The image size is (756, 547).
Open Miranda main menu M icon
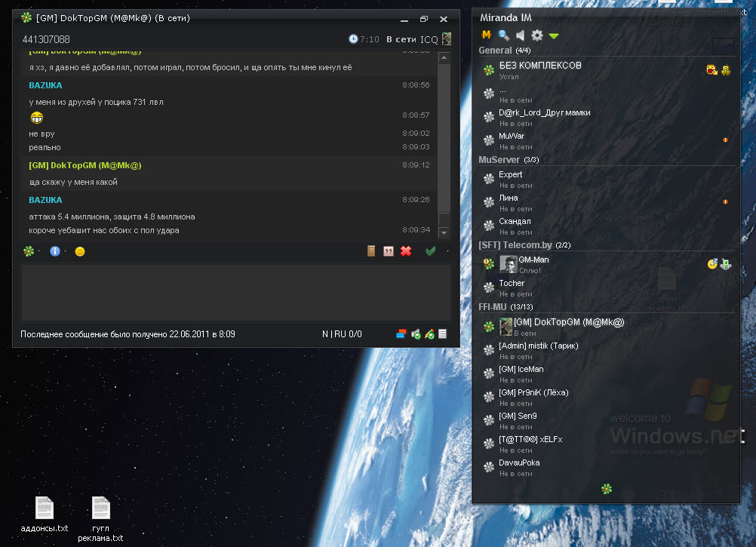click(487, 35)
